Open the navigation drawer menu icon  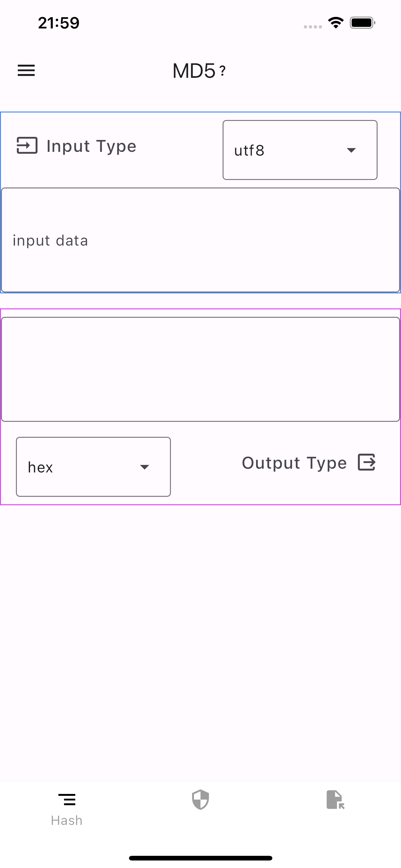click(26, 70)
